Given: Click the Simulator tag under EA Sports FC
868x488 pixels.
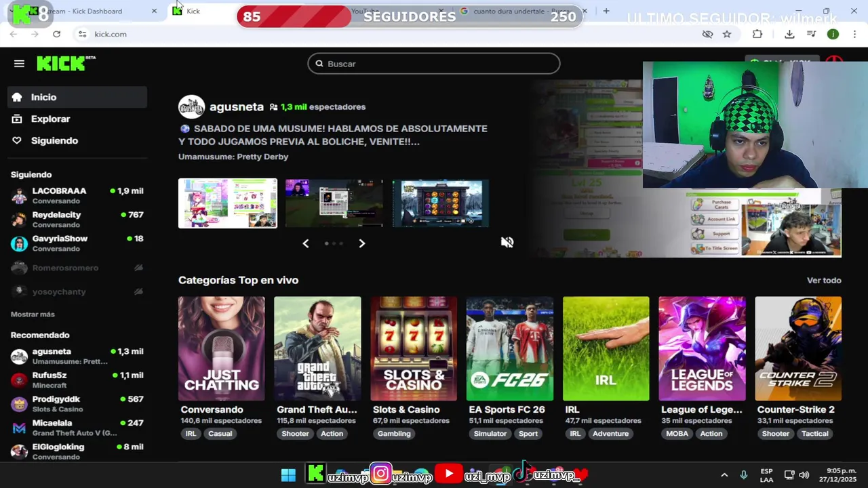Looking at the screenshot, I should click(490, 434).
